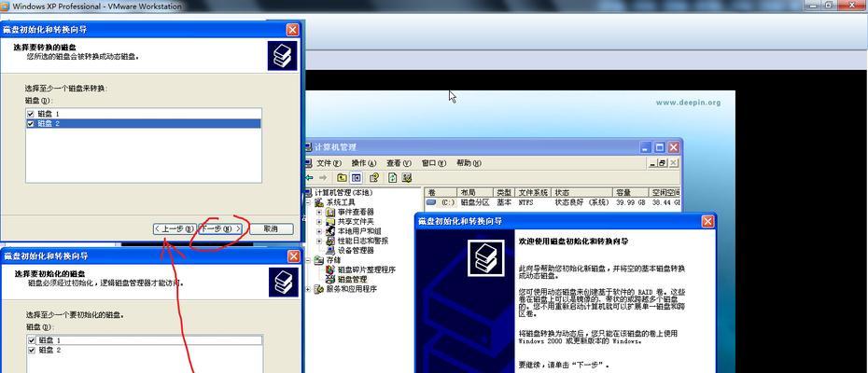Click 取消 in the convert-disk wizard
The image size is (868, 373).
click(271, 228)
